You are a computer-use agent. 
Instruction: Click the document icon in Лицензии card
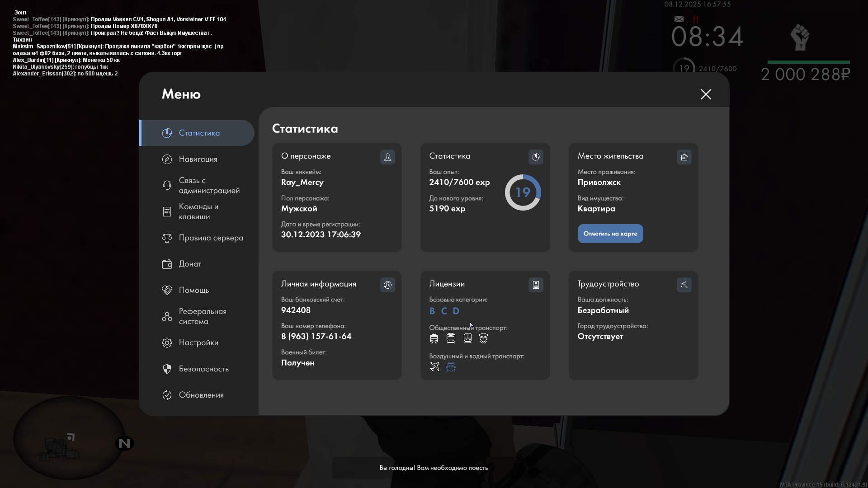coord(536,285)
